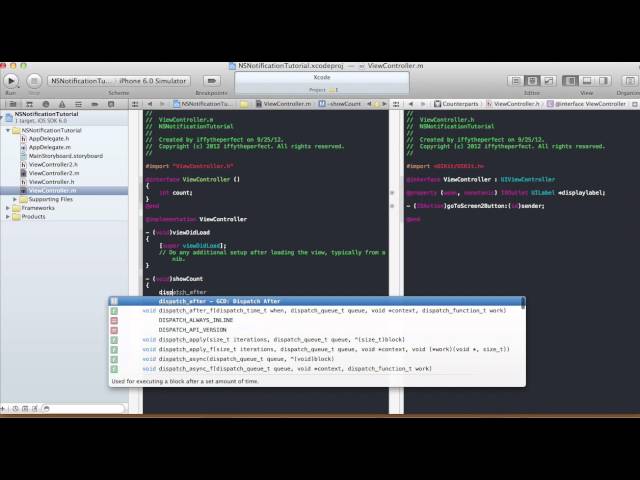Open the iPhone 6.0 Simulator destination selector

(x=152, y=81)
